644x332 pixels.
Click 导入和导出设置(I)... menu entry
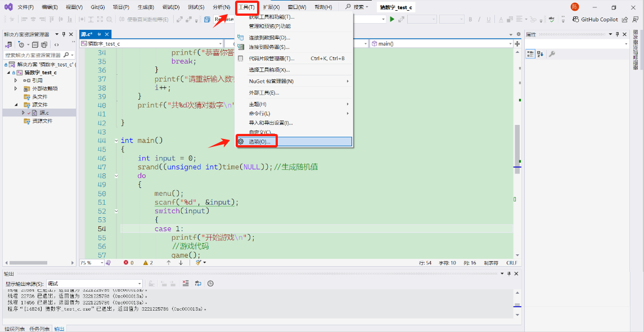(x=271, y=123)
